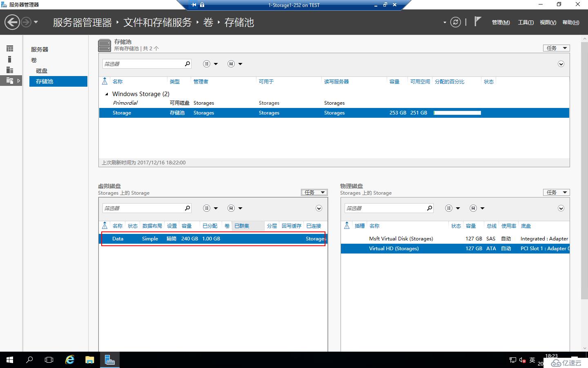Open virtual disk 任务 dropdown
The width and height of the screenshot is (588, 368).
tap(314, 192)
